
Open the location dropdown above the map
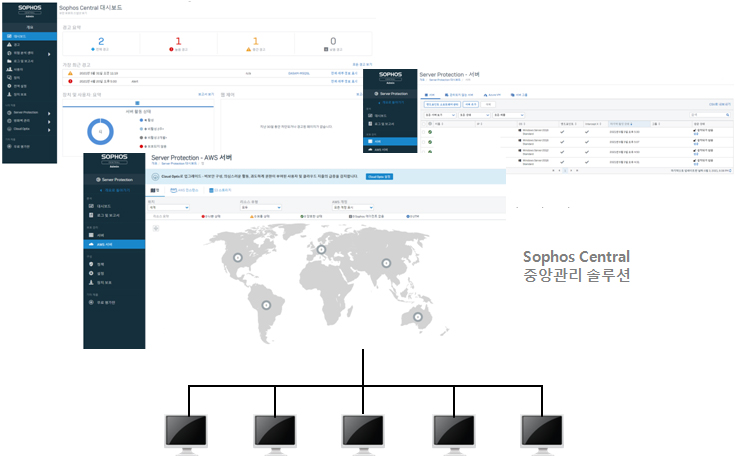click(170, 207)
